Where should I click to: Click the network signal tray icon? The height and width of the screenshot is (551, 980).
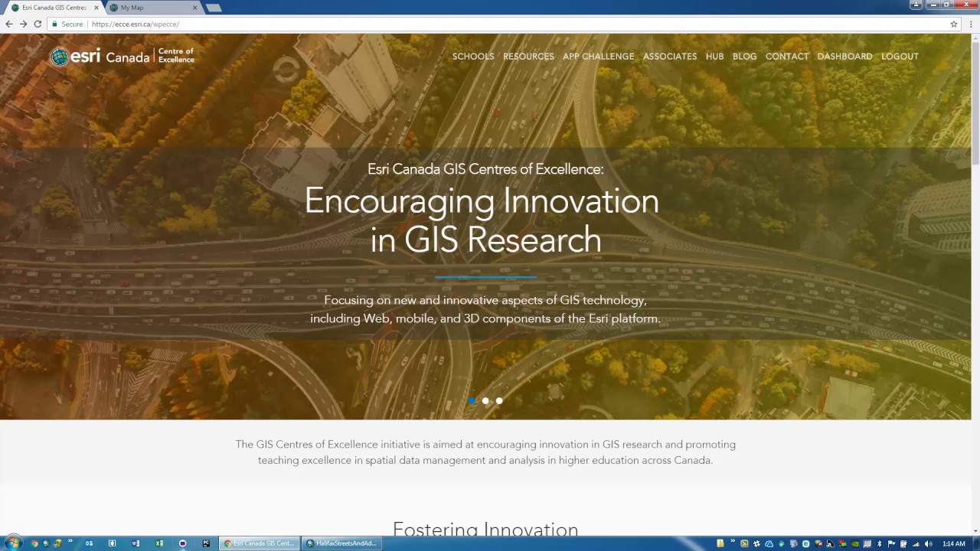916,544
